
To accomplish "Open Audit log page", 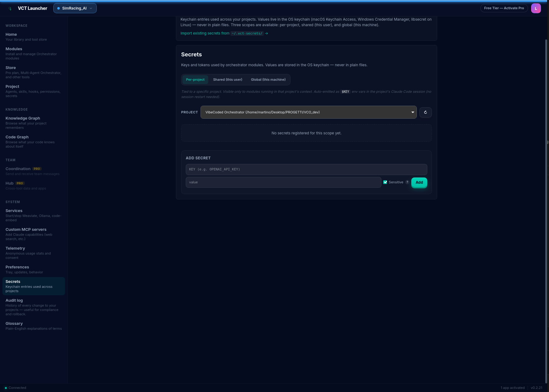I will coord(34,307).
